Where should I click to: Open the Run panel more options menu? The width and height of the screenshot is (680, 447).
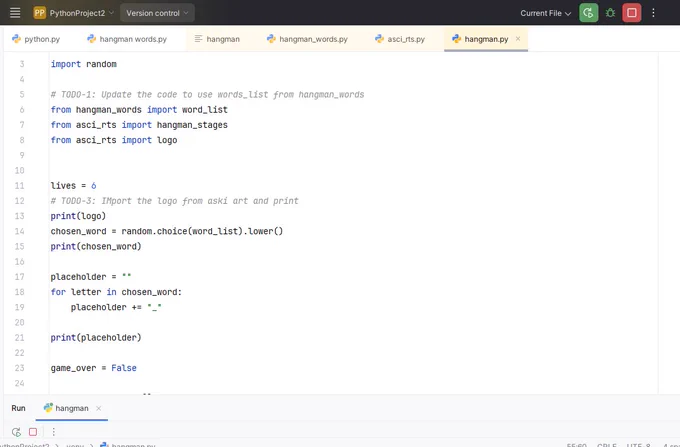coord(53,432)
